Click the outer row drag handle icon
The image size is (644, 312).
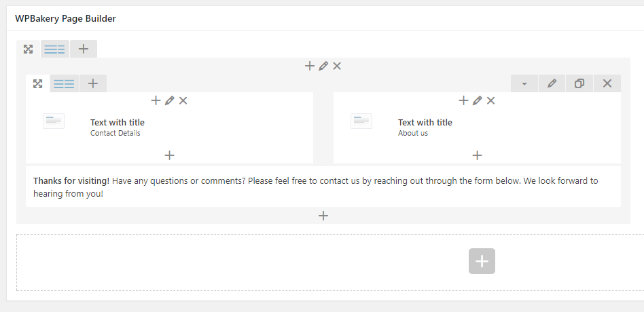click(x=28, y=50)
